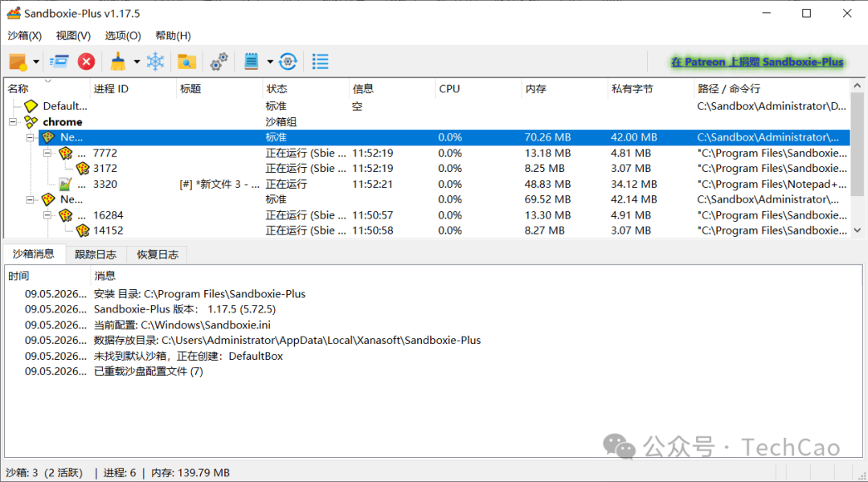Collapse the highlighted Ne... sandbox node

coord(31,137)
